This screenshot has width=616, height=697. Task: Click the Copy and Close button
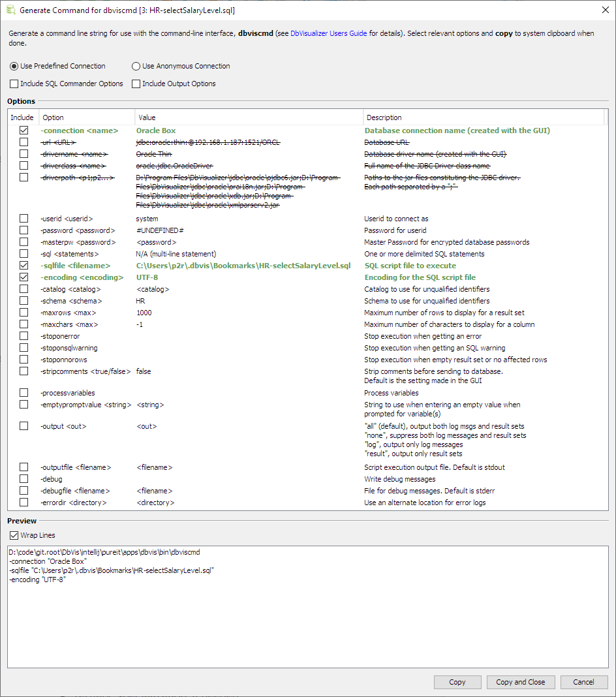click(x=520, y=682)
